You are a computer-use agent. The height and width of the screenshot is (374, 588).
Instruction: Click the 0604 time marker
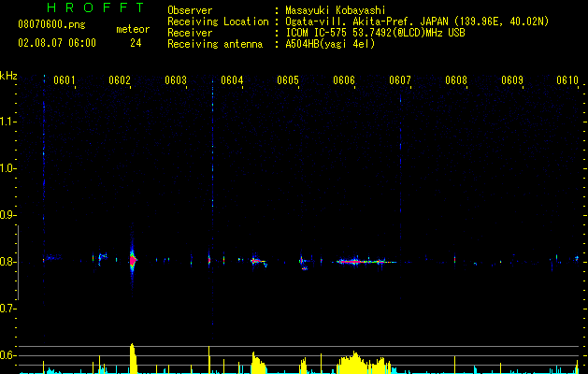click(232, 80)
